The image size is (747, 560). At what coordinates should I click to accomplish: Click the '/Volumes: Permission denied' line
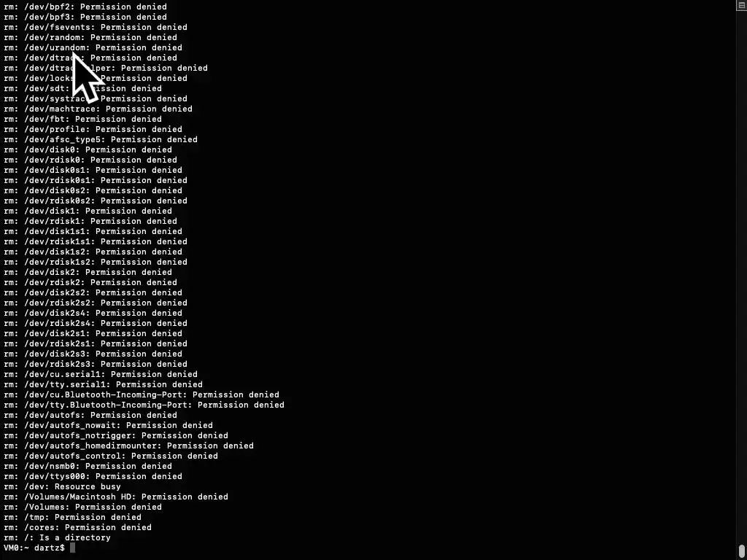[x=83, y=507]
